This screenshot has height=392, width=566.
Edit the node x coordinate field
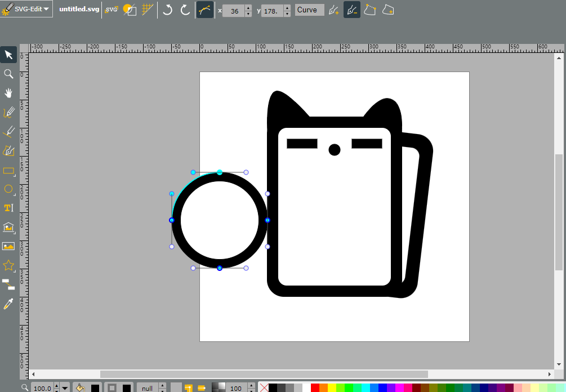(234, 11)
